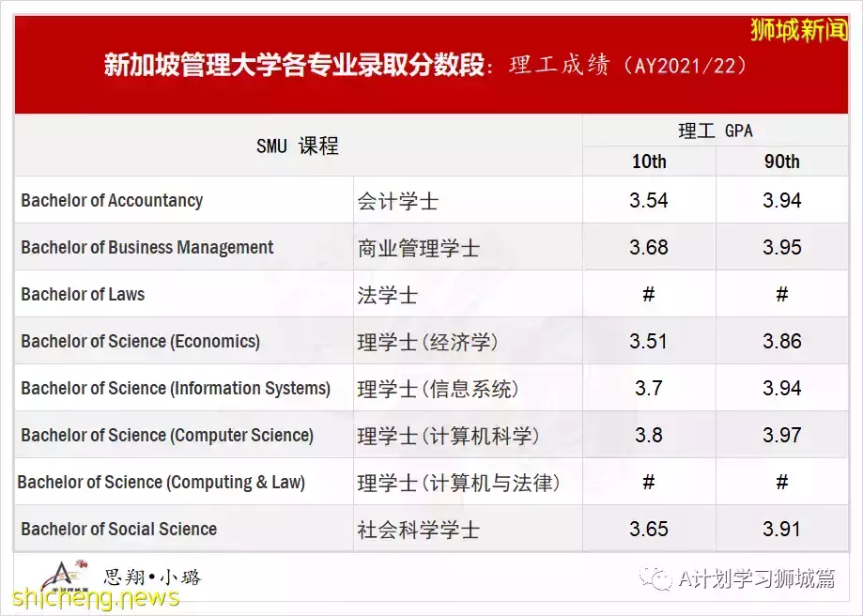Click Social Science 90th value 3.91
Screen dimensions: 863x616
coord(781,529)
